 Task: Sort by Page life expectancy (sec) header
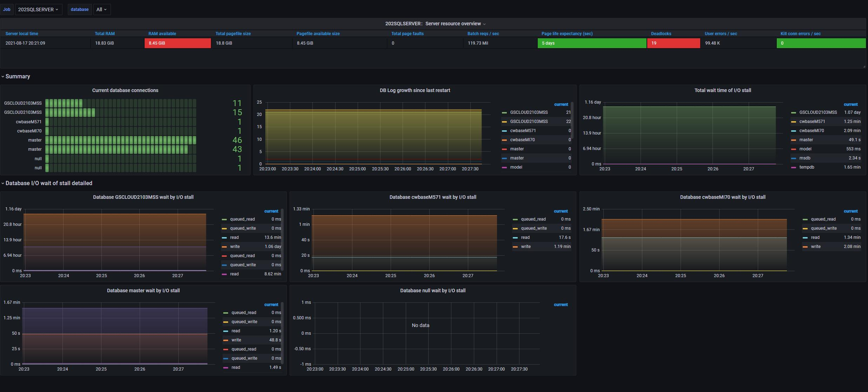tap(566, 34)
